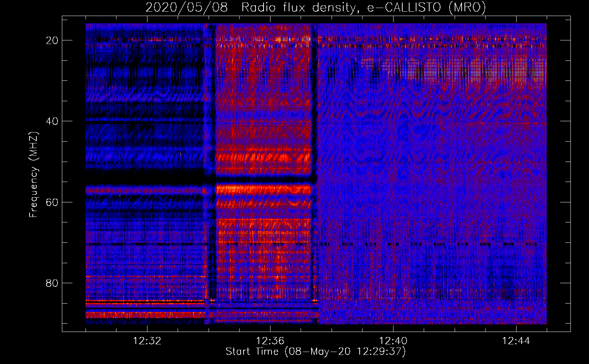Click the 20 frequency tick label
Viewport: 589px width, 364px height.
(x=52, y=40)
